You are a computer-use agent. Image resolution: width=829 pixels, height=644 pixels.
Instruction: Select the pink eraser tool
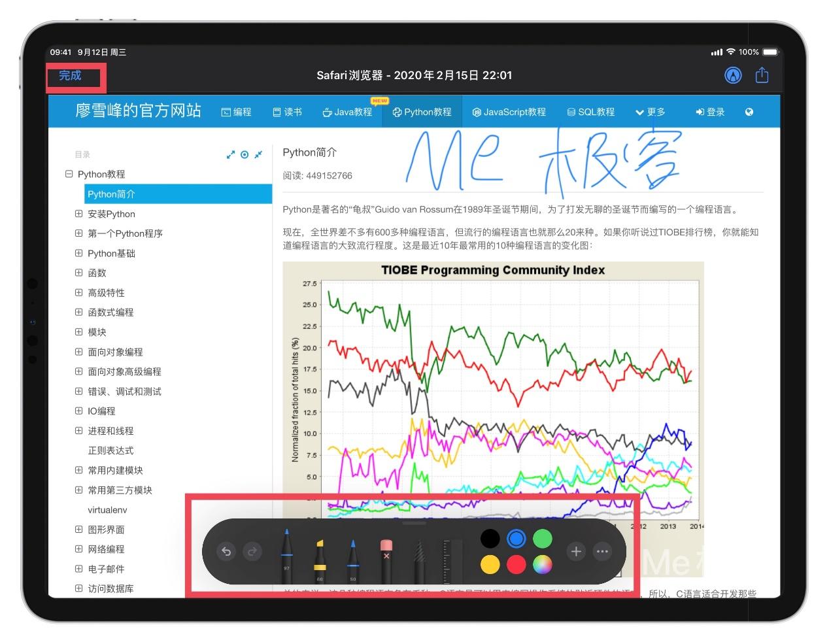386,561
